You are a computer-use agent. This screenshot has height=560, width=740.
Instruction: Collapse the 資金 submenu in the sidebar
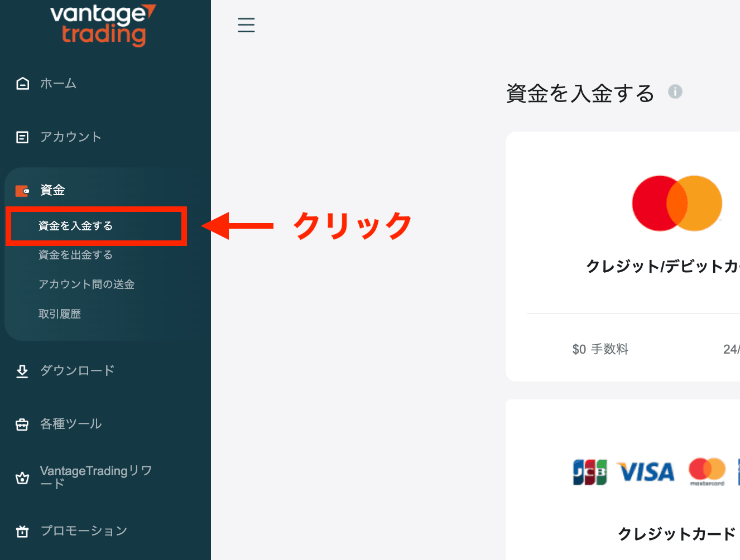click(x=53, y=190)
